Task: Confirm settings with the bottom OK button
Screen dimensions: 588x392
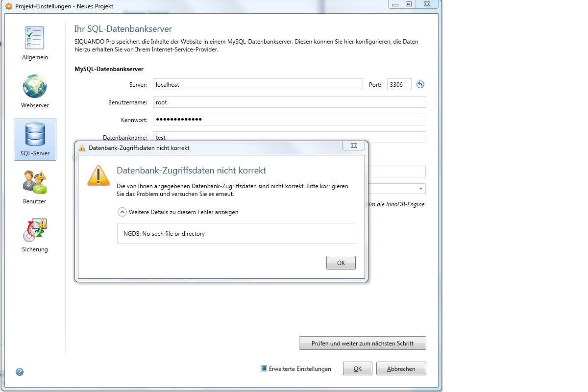Action: 357,368
